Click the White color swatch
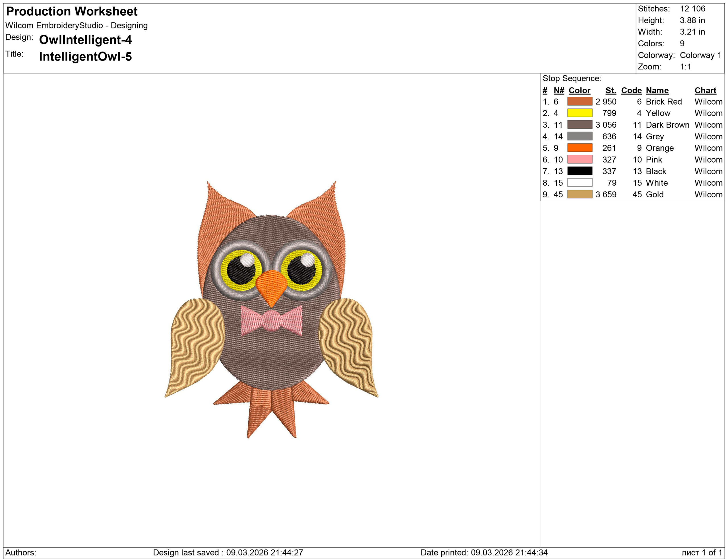 (x=580, y=182)
